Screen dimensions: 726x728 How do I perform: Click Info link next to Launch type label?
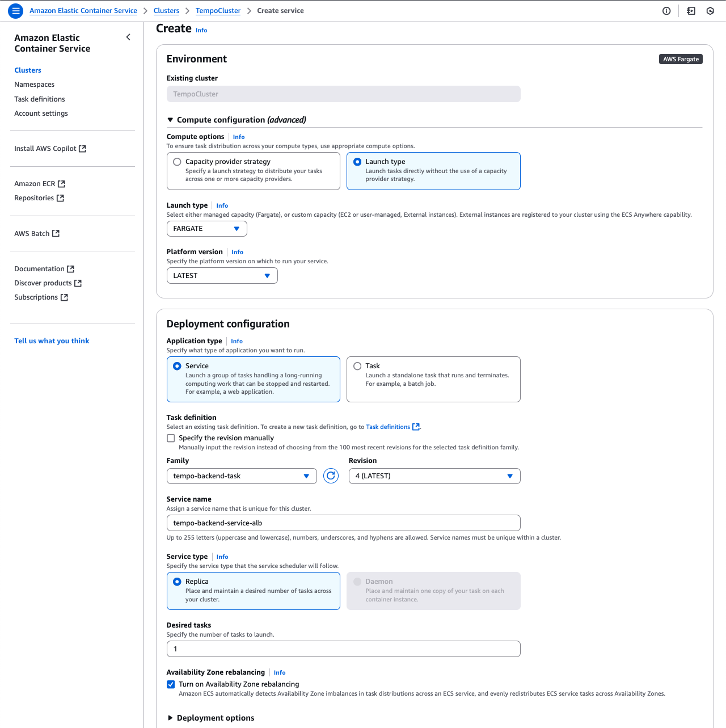[x=222, y=205]
